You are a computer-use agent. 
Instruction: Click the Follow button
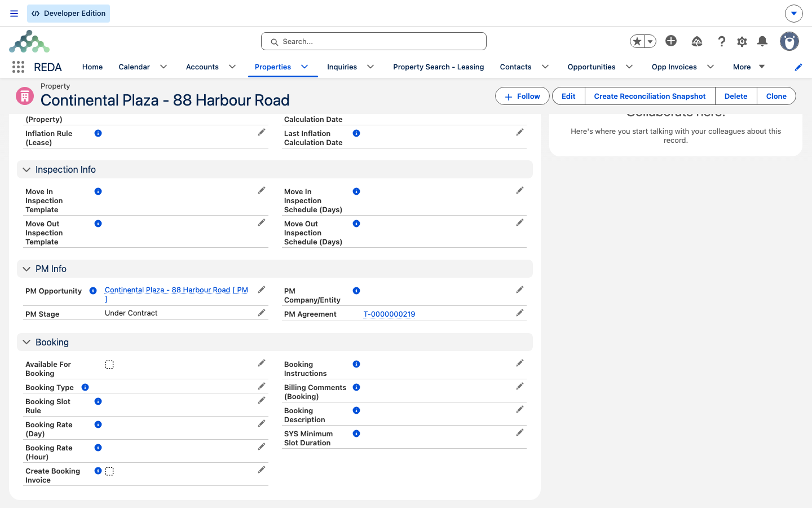click(522, 96)
